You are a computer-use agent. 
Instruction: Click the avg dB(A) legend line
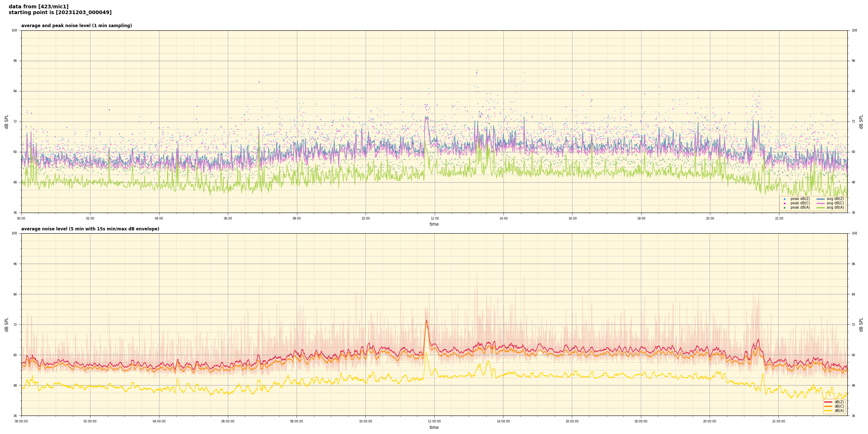tap(821, 208)
